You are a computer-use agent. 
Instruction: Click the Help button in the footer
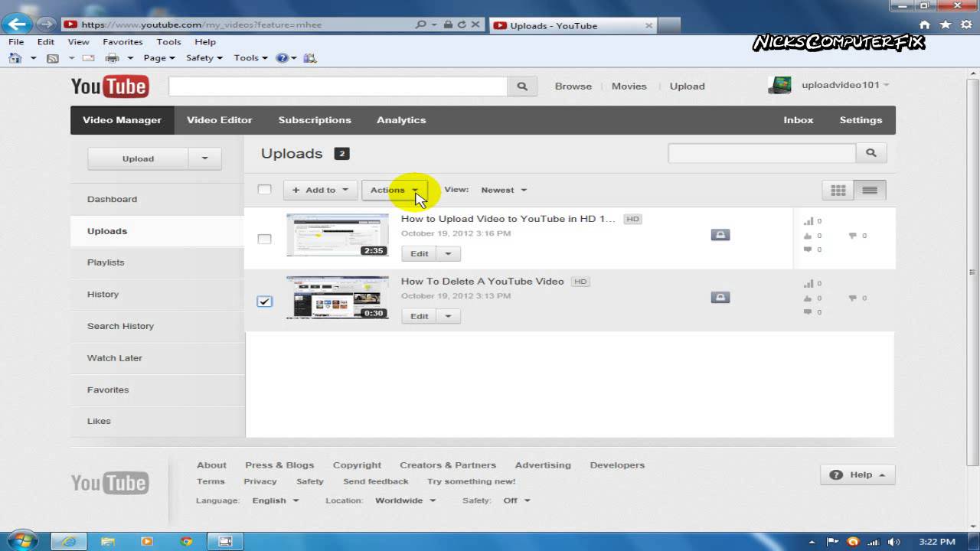857,474
